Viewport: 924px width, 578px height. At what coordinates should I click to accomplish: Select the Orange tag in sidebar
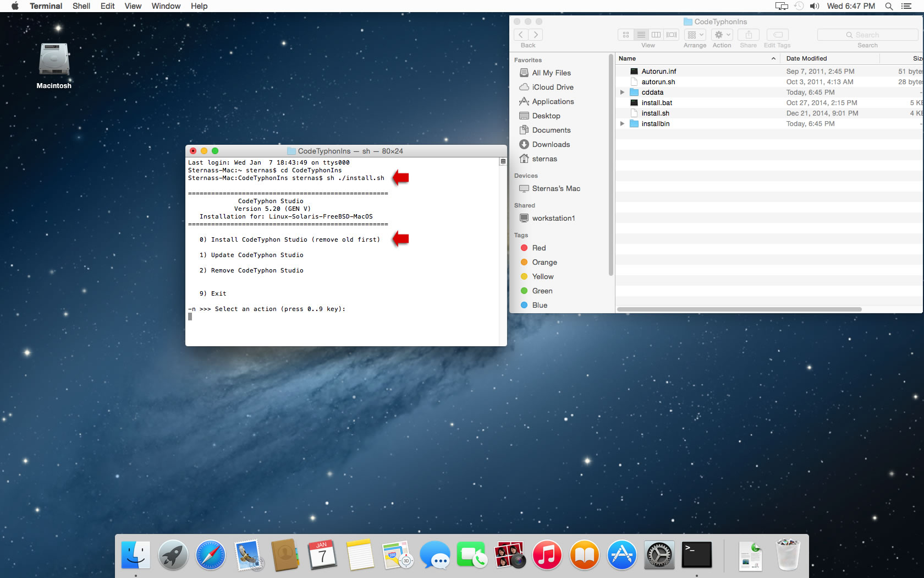pyautogui.click(x=544, y=262)
